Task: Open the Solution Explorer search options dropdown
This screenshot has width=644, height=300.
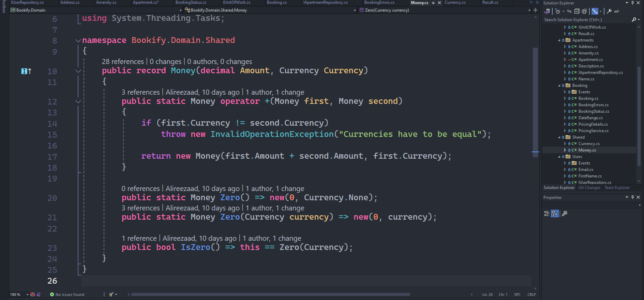Action: 638,20
